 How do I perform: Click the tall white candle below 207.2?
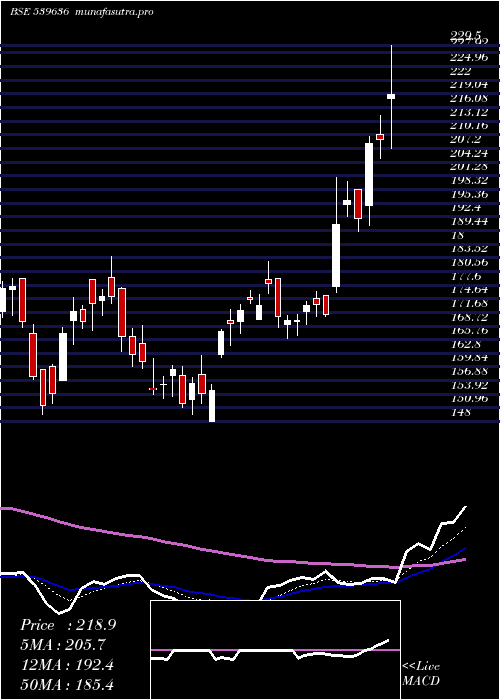369,175
